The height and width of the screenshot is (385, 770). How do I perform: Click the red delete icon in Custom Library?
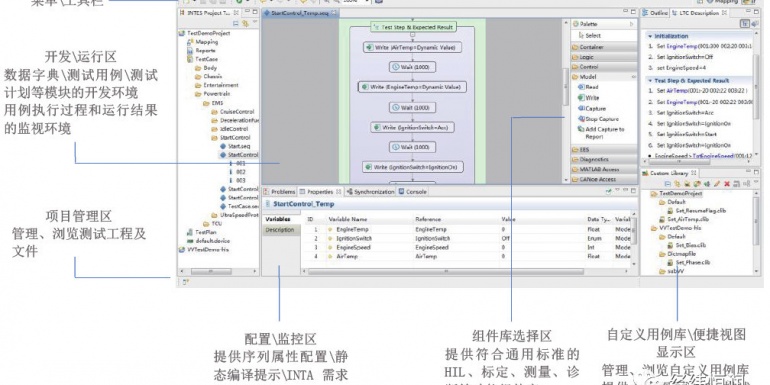(727, 184)
